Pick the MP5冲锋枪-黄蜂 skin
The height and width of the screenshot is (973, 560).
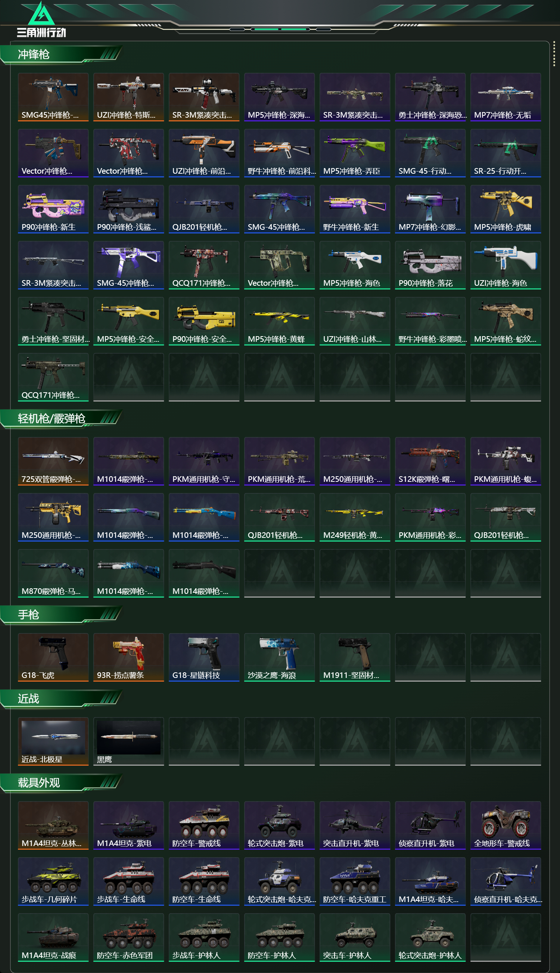coord(279,321)
